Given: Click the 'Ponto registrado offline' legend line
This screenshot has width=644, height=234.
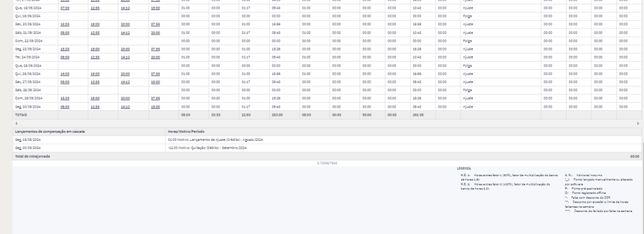Looking at the screenshot, I should pos(586,193).
